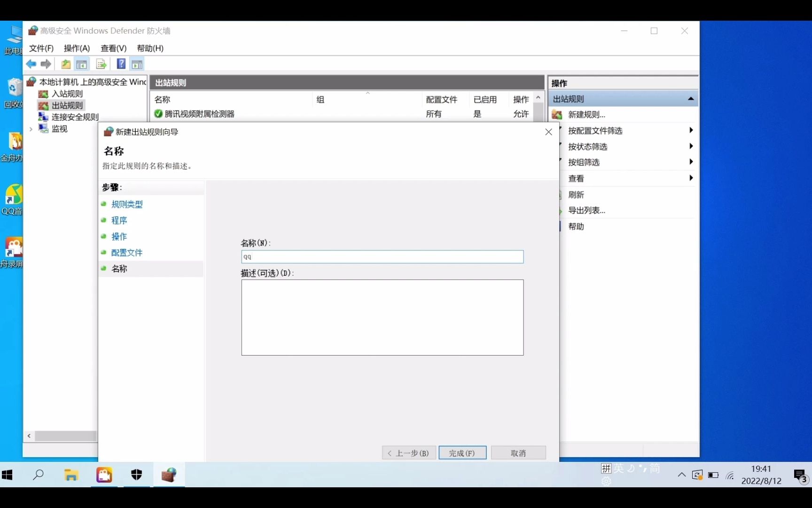Open the notification center icon
The height and width of the screenshot is (508, 812).
tap(800, 476)
